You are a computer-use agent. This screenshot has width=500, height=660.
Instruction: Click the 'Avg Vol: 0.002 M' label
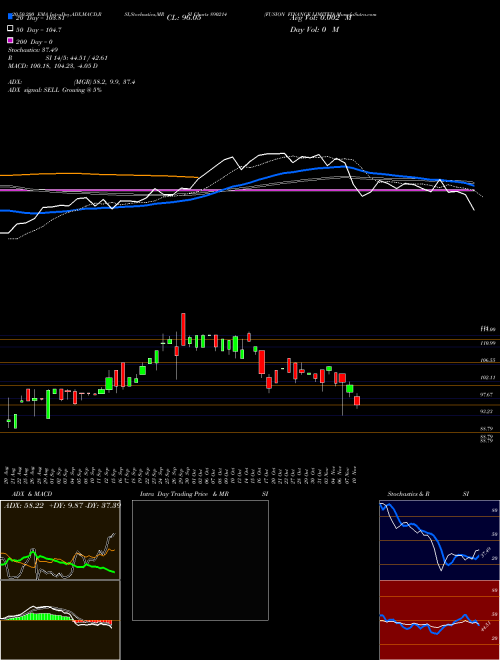point(320,18)
